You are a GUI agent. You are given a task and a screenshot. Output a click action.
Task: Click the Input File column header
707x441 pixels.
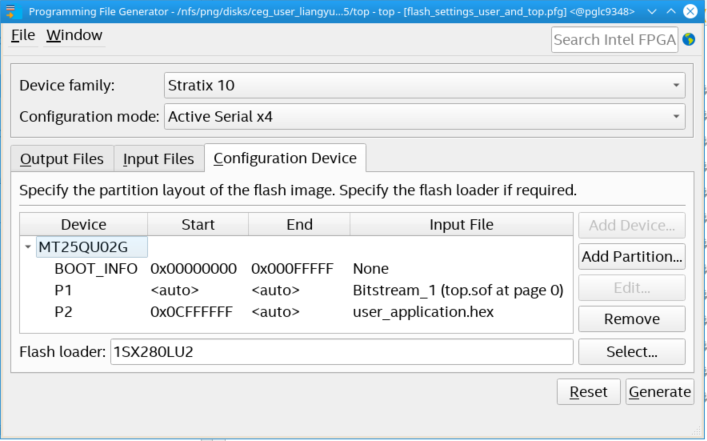point(461,225)
